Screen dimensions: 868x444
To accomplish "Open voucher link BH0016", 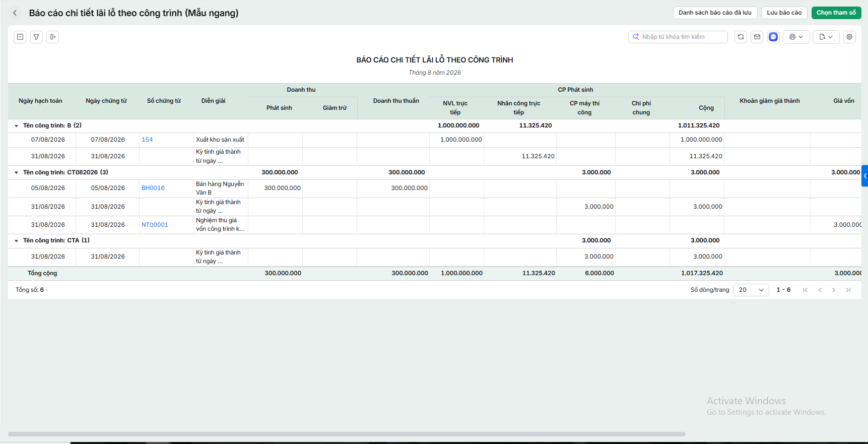I will click(x=153, y=188).
